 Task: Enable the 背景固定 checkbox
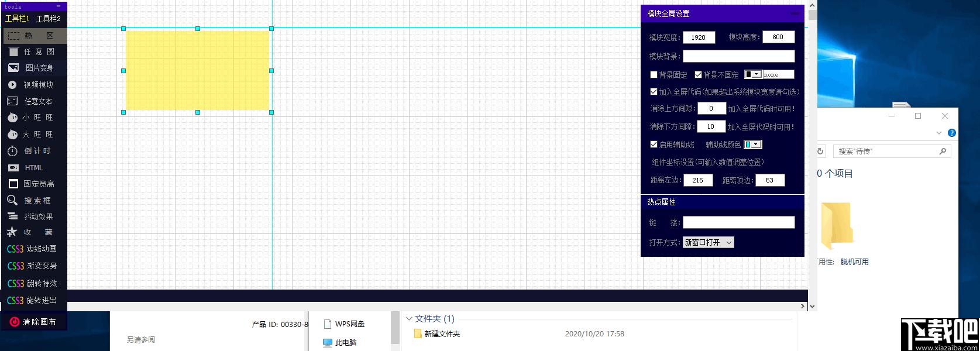click(x=654, y=75)
